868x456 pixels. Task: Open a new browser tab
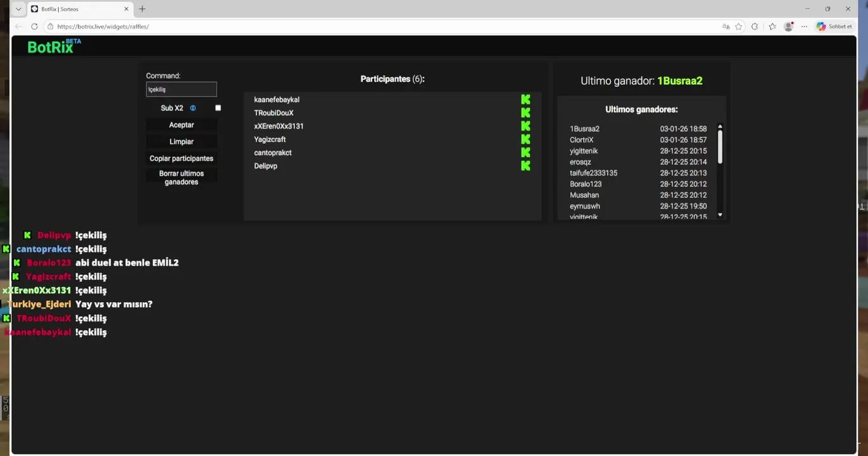[142, 9]
